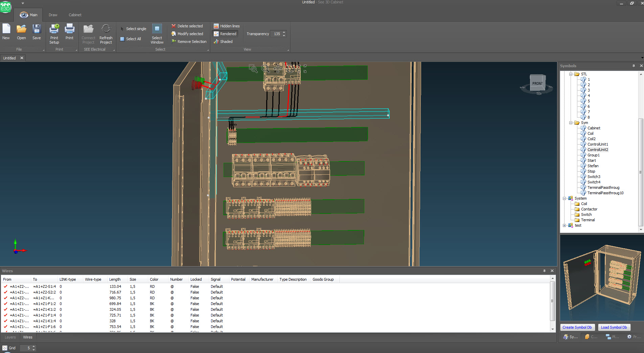Click the New file icon
This screenshot has height=353, width=644.
(x=6, y=29)
